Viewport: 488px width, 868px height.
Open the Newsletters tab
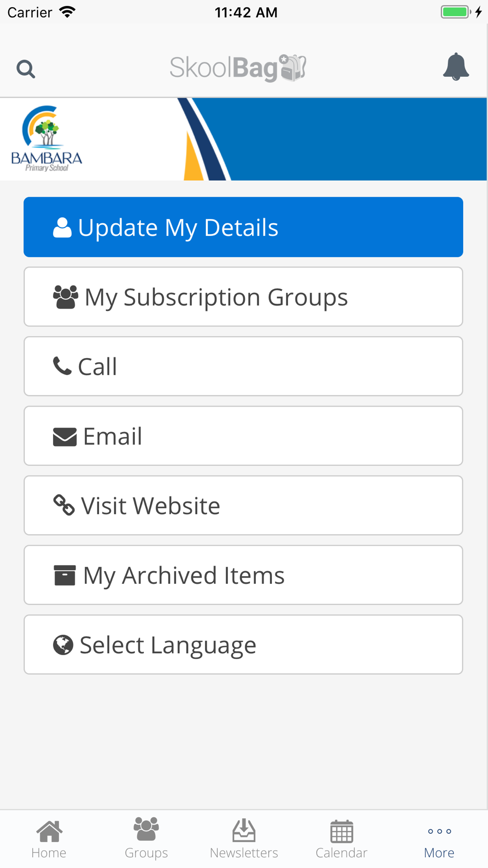(x=244, y=839)
